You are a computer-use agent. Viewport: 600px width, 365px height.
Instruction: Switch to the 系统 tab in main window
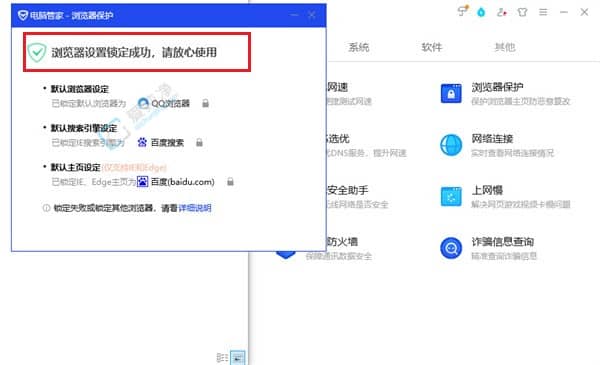[x=359, y=47]
